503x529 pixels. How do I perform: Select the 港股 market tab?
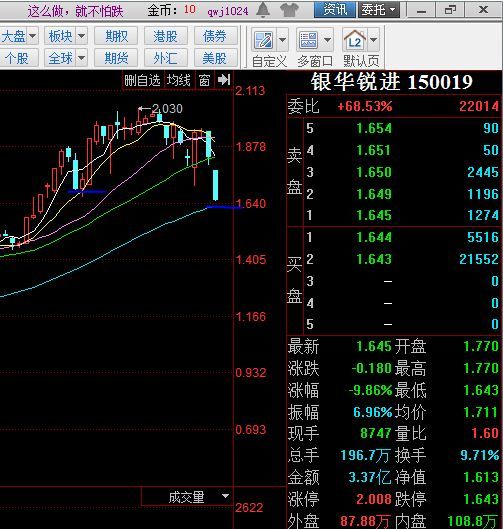(x=165, y=36)
